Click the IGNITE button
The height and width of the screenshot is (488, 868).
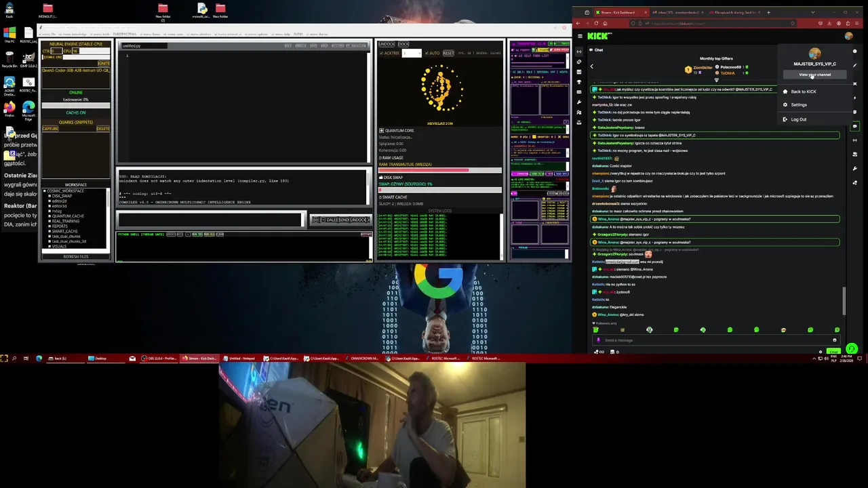pyautogui.click(x=104, y=63)
